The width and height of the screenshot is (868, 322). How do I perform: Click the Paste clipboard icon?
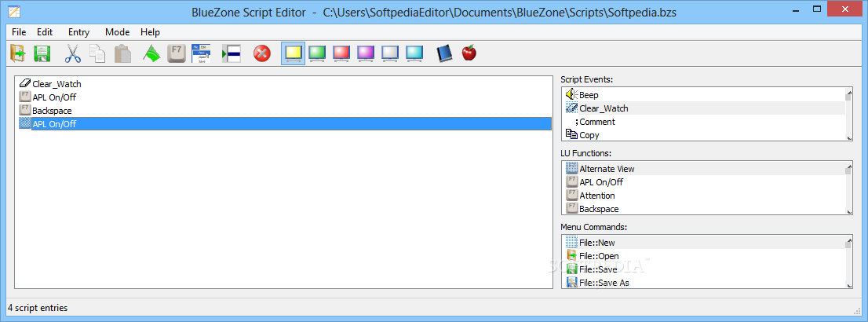pyautogui.click(x=122, y=53)
